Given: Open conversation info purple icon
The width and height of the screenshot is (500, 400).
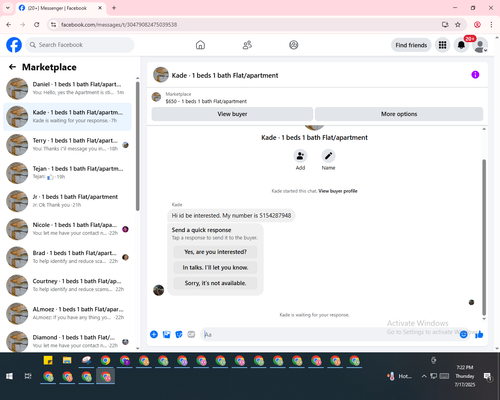Looking at the screenshot, I should (475, 75).
